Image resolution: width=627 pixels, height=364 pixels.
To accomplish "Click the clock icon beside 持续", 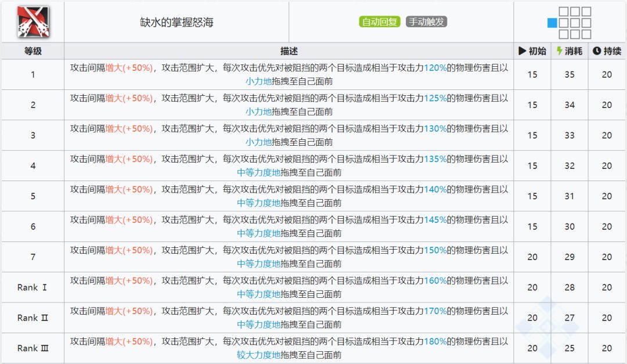I will [x=596, y=51].
